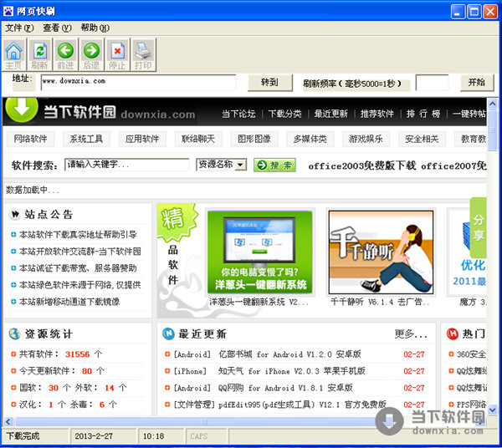Viewport: 502px width, 448px height.
Task: Click the 千千静听 V6.1.4 去广告 caption
Action: 380,302
